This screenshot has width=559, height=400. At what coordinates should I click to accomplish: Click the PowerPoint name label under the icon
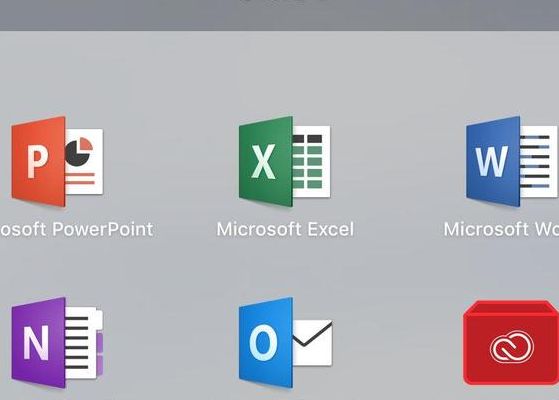tap(77, 229)
